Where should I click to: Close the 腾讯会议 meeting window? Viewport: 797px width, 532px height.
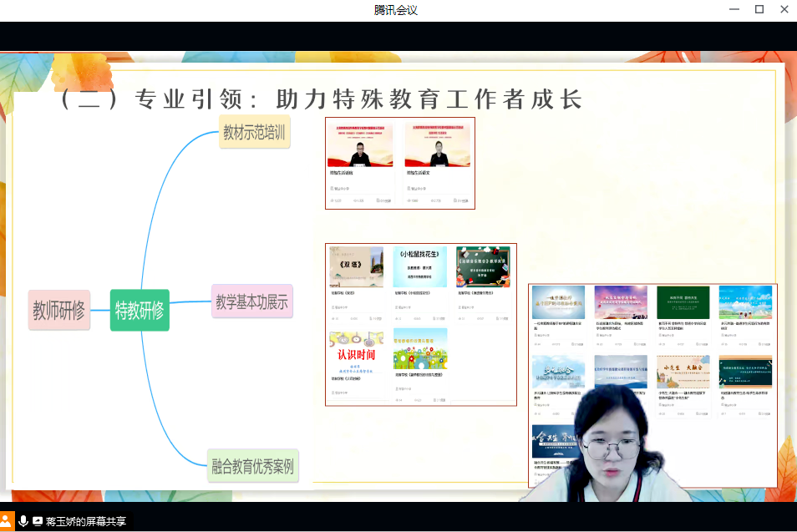click(x=784, y=9)
